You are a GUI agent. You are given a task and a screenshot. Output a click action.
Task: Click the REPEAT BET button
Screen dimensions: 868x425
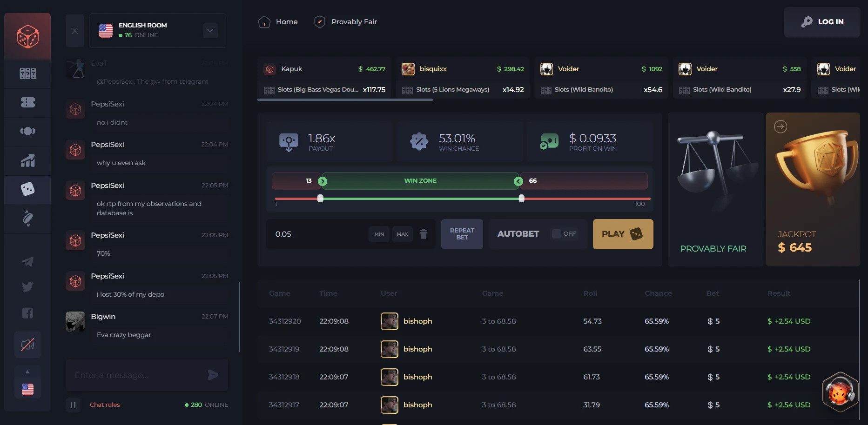coord(462,234)
